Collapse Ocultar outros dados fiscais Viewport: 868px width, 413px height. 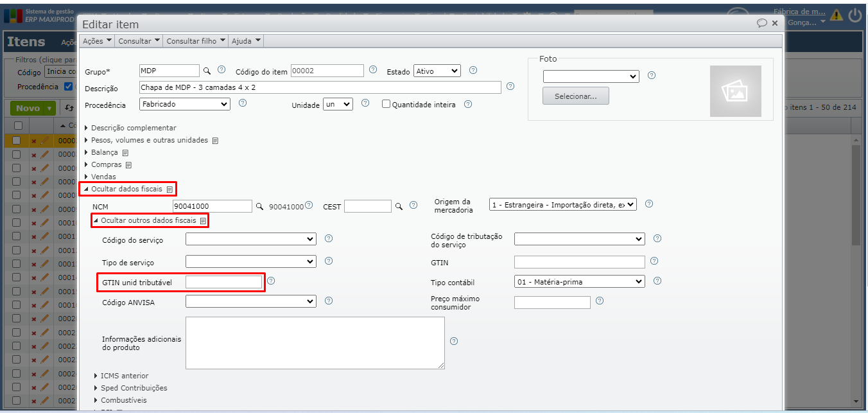144,221
